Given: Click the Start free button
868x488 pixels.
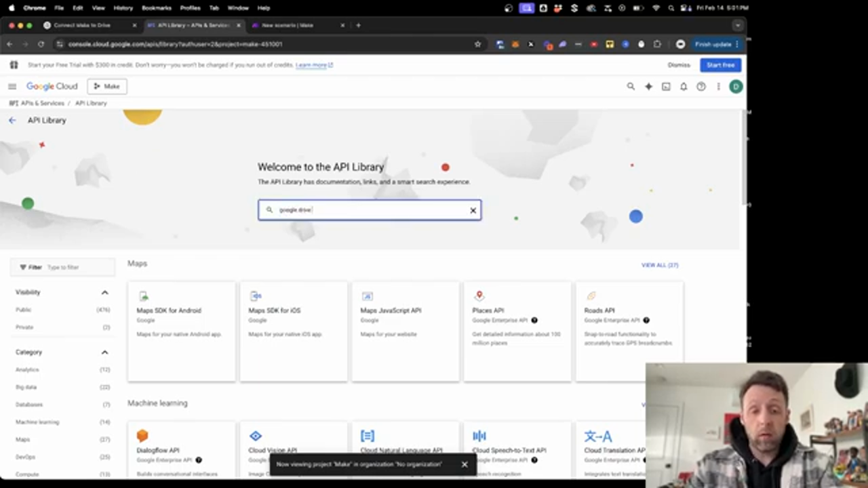Looking at the screenshot, I should pyautogui.click(x=720, y=65).
